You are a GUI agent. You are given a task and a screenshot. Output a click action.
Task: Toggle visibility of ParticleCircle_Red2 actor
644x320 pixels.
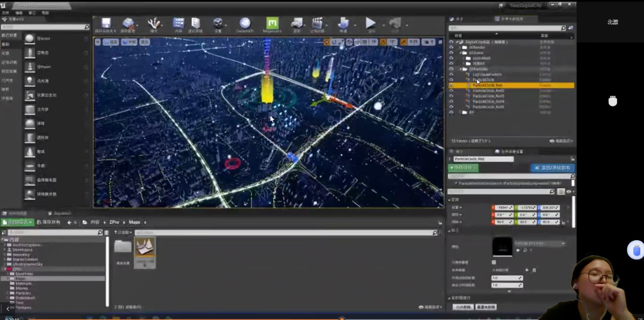[x=451, y=91]
